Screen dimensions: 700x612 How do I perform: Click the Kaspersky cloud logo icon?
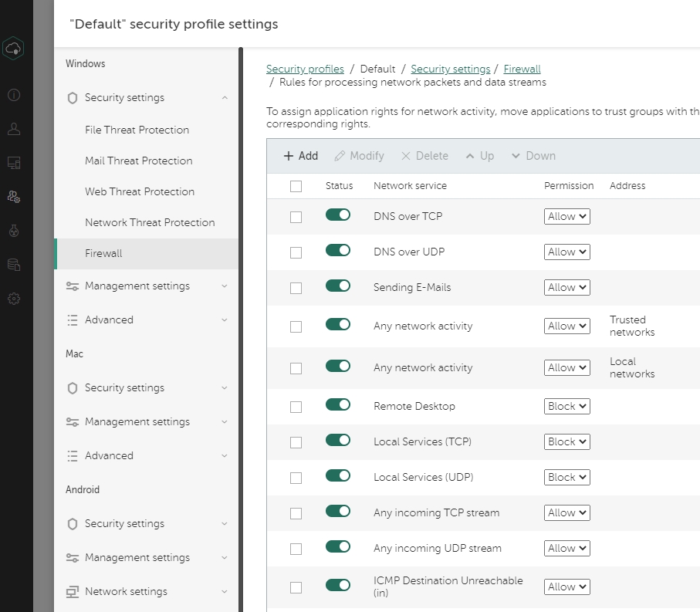click(x=14, y=49)
